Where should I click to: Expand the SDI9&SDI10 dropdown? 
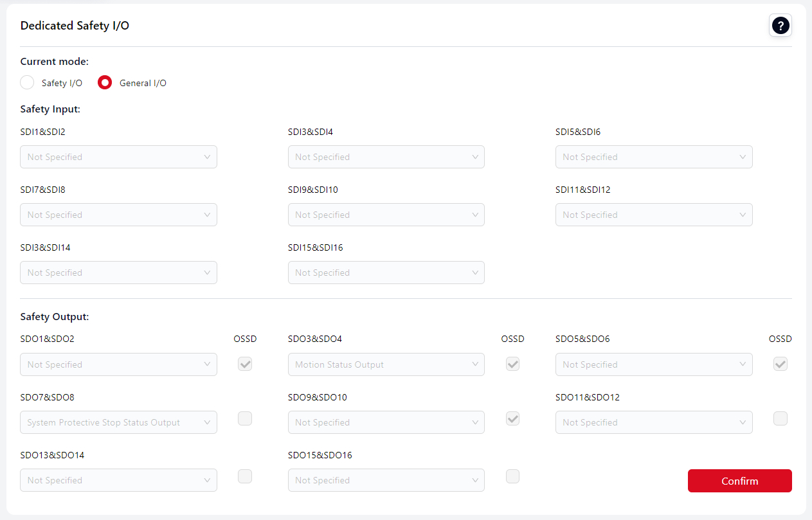tap(386, 215)
